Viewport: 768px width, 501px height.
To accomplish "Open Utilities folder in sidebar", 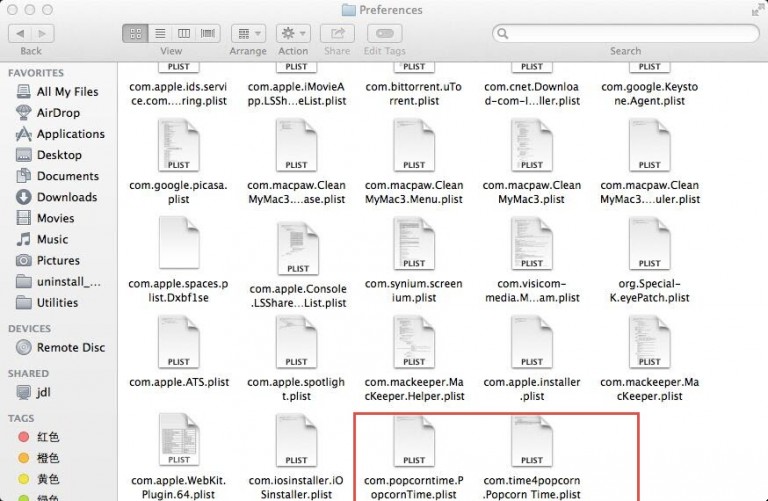I will coord(57,302).
